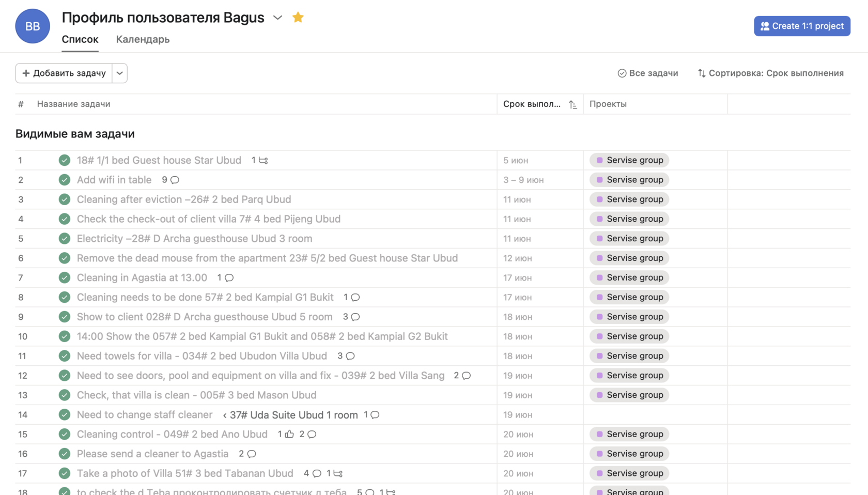Click Servise group project pill in row 1
The height and width of the screenshot is (495, 868).
tap(629, 160)
